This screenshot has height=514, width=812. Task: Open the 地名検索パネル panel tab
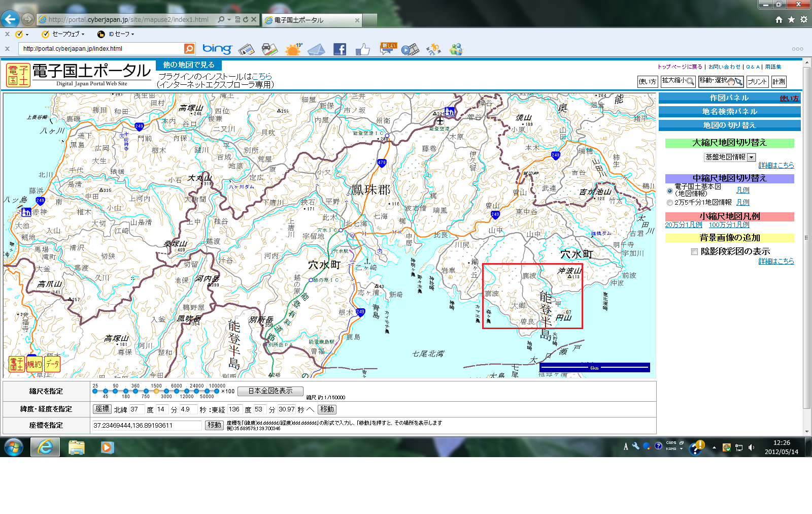[x=729, y=112]
